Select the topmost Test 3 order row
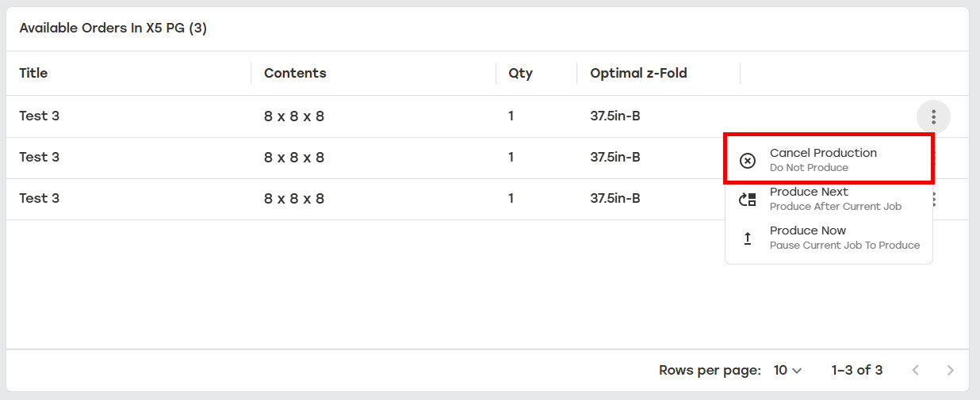This screenshot has height=400, width=980. [x=488, y=116]
